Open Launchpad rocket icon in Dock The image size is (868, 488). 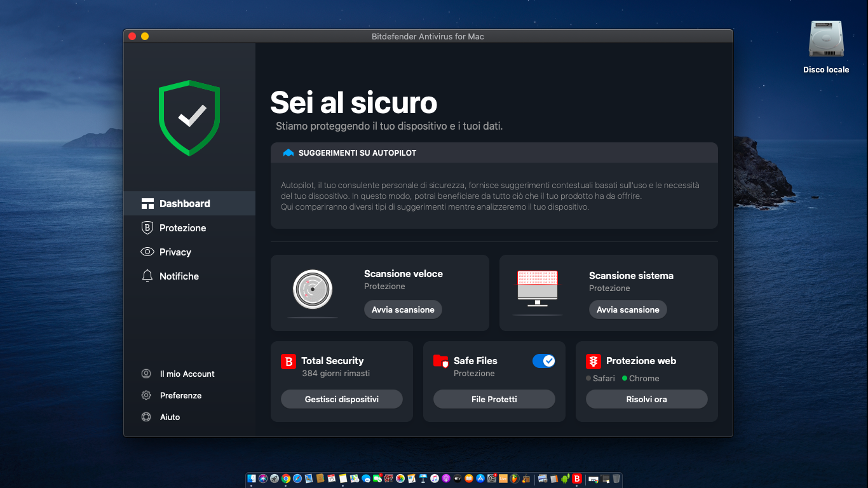(275, 478)
